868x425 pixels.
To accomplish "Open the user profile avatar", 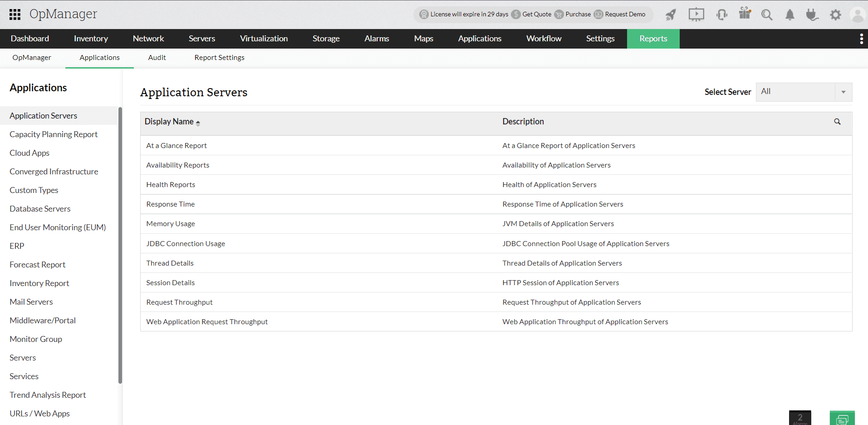I will 858,15.
